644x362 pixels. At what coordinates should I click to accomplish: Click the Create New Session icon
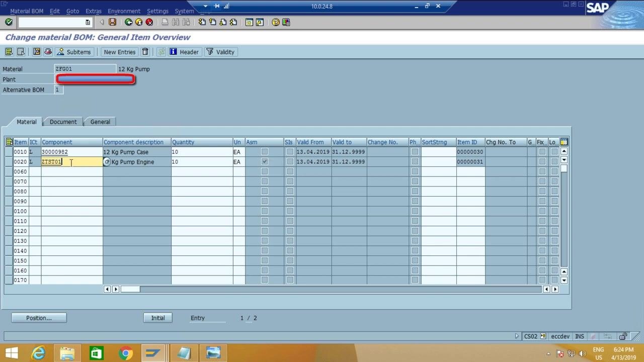[x=249, y=22]
